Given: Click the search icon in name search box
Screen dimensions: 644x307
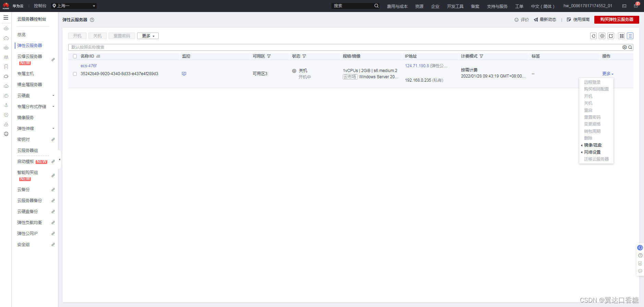Looking at the screenshot, I should pyautogui.click(x=630, y=47).
